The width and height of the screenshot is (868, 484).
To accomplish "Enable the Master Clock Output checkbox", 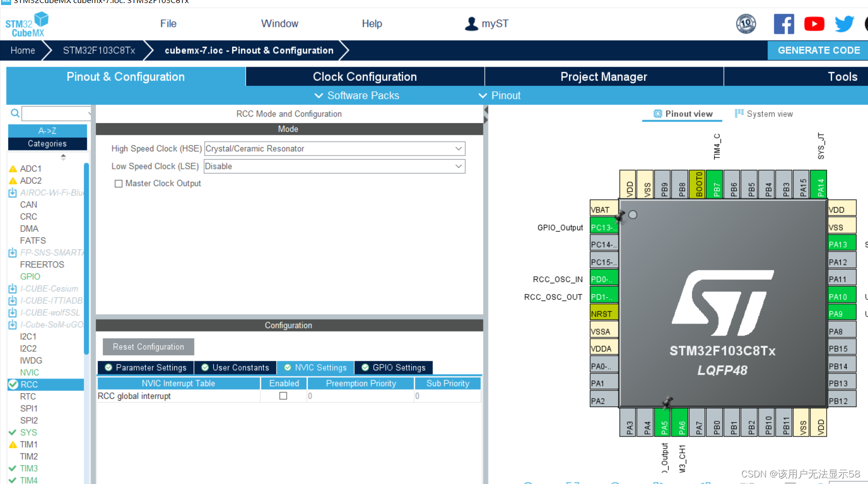I will [x=119, y=184].
